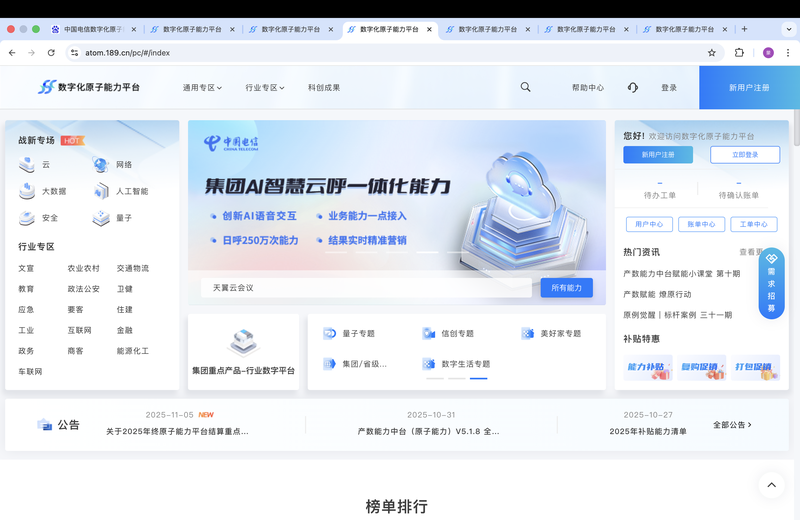
Task: Open the tab search dropdown arrow
Action: (x=789, y=29)
